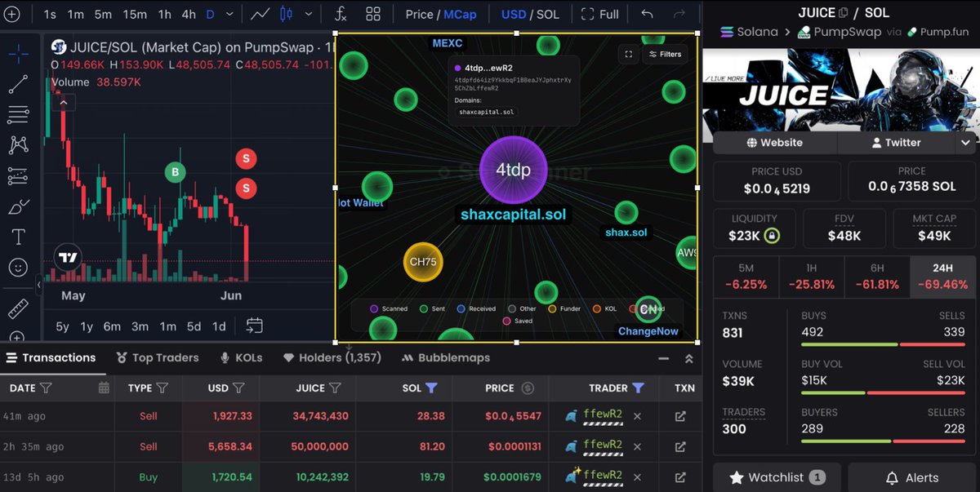Screen dimensions: 980x492
Task: Select the 1H price change tab
Action: click(812, 277)
